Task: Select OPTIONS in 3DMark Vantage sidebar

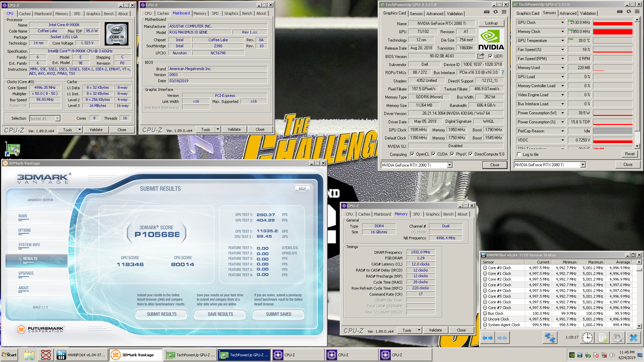Action: pos(24,230)
